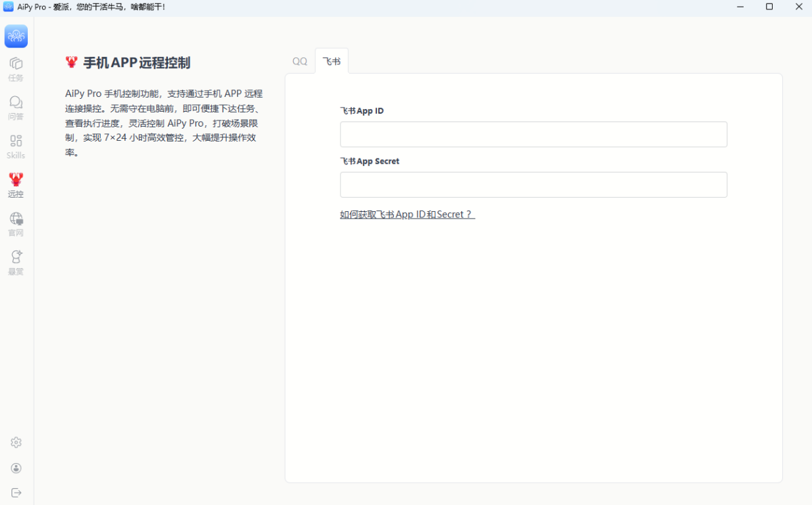Go to the Skills panel
Screen dimensions: 812x505
(16, 146)
